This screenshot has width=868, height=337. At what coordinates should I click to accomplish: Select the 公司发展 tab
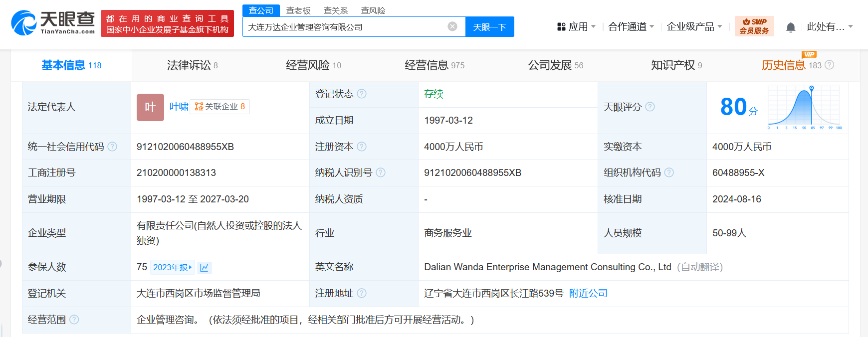tap(556, 65)
